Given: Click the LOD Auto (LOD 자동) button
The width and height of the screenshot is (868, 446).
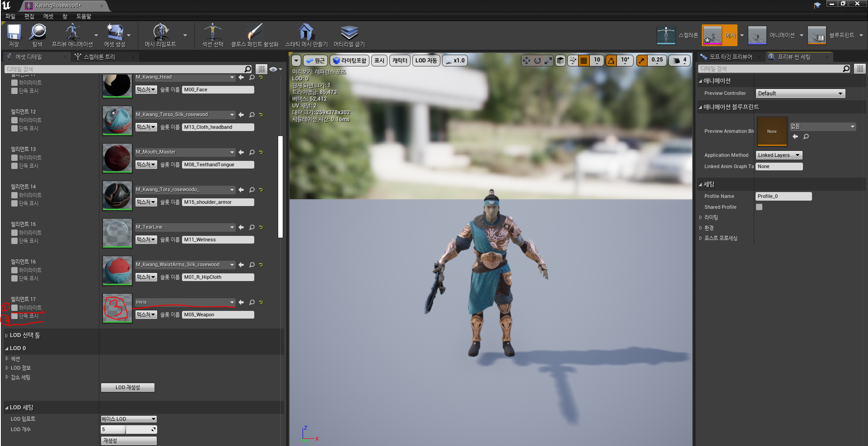Looking at the screenshot, I should pos(426,61).
